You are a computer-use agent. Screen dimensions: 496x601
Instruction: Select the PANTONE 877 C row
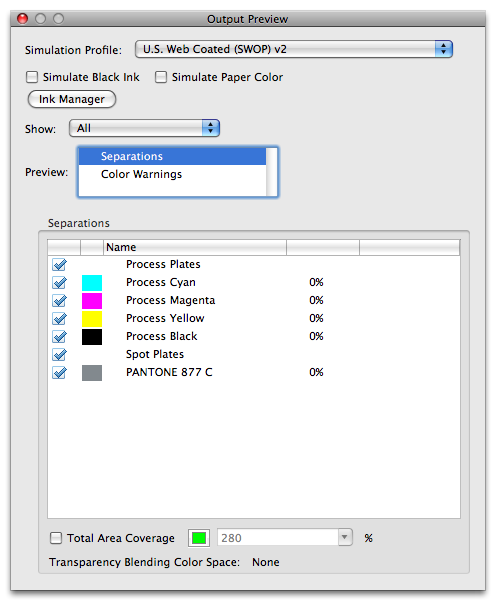click(x=254, y=373)
